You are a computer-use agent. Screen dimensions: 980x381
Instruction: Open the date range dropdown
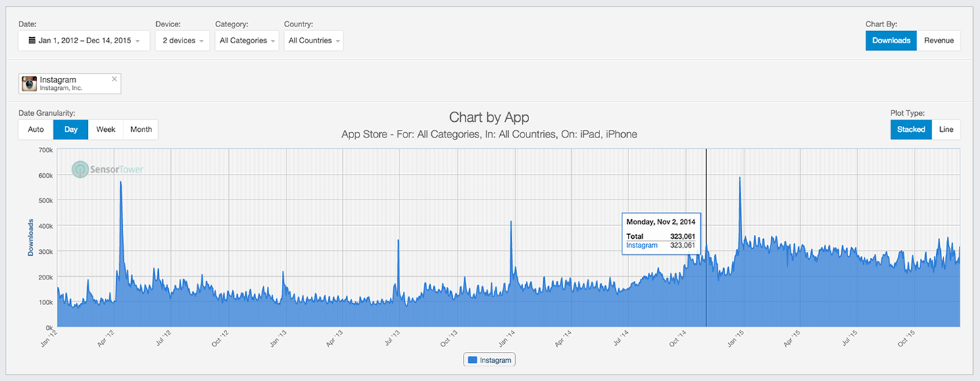[x=84, y=41]
